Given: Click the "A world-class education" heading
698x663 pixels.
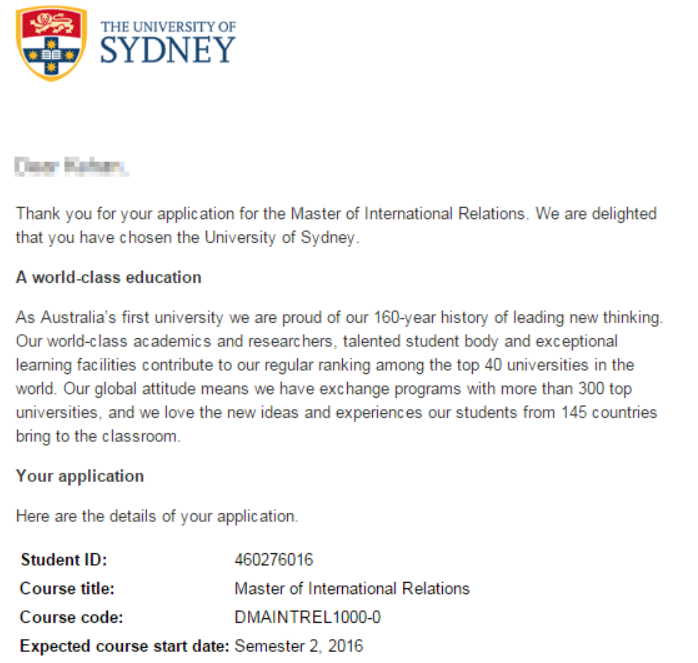Looking at the screenshot, I should (x=108, y=277).
